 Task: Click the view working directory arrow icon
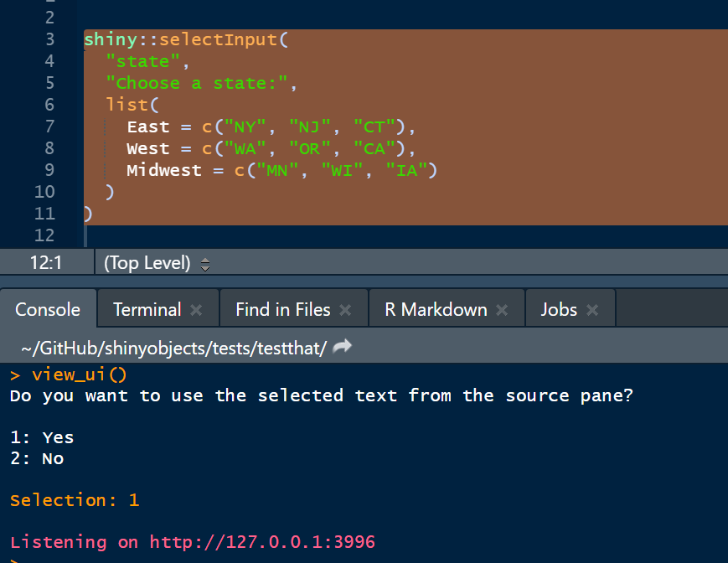click(341, 347)
